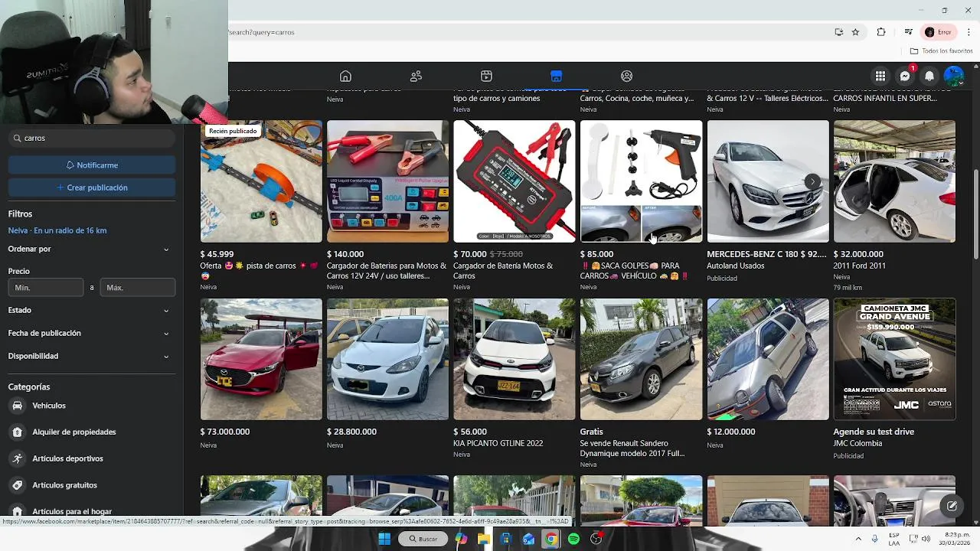The image size is (980, 551).
Task: Open Alquiler de propiedades category
Action: pyautogui.click(x=91, y=432)
